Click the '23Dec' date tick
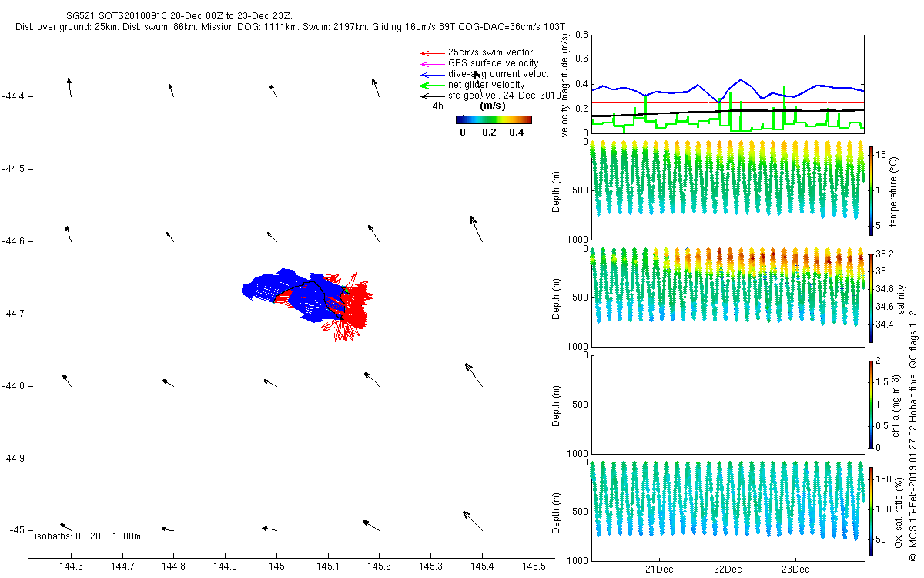The width and height of the screenshot is (924, 578). coord(795,570)
